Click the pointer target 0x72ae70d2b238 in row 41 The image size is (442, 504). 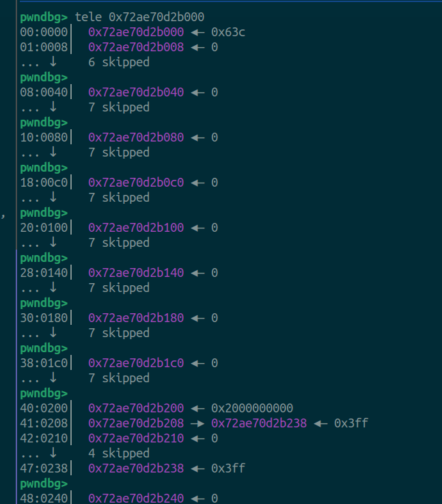click(259, 423)
